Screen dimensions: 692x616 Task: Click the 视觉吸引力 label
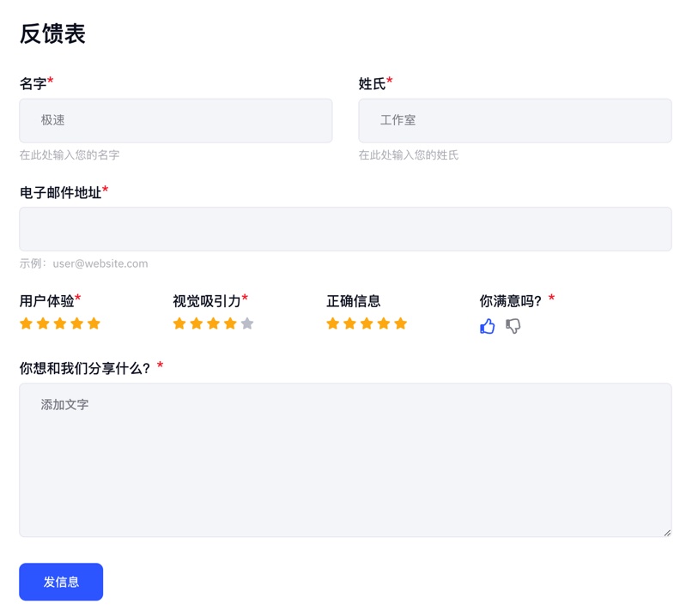207,301
